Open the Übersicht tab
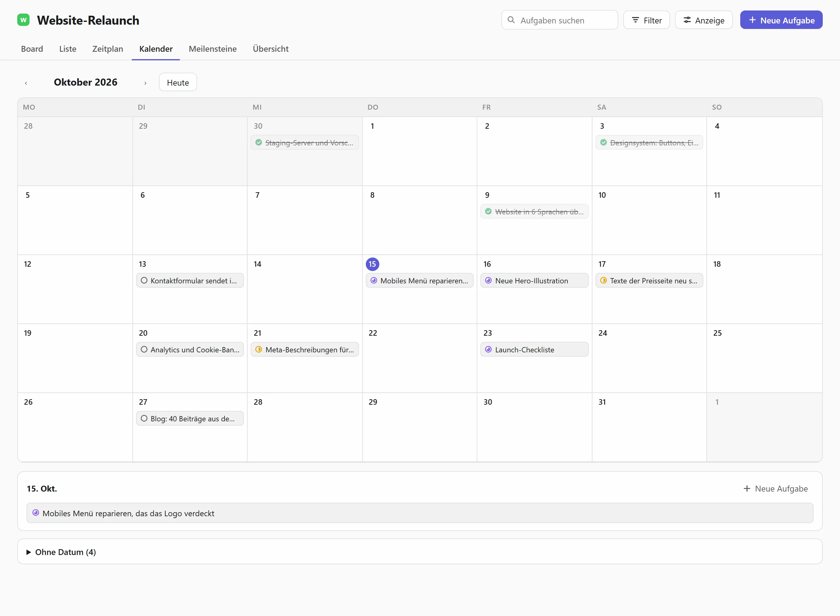The height and width of the screenshot is (616, 840). point(271,49)
